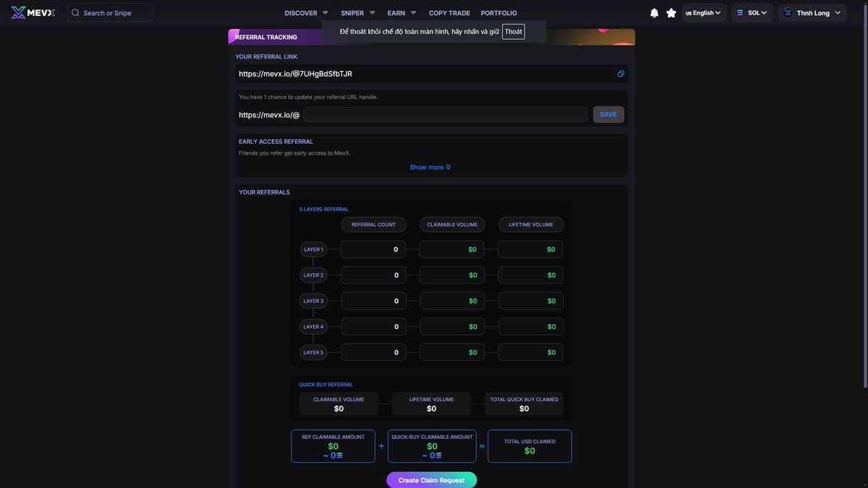The height and width of the screenshot is (488, 868).
Task: Open the DISCOVER dropdown menu
Action: coord(306,13)
